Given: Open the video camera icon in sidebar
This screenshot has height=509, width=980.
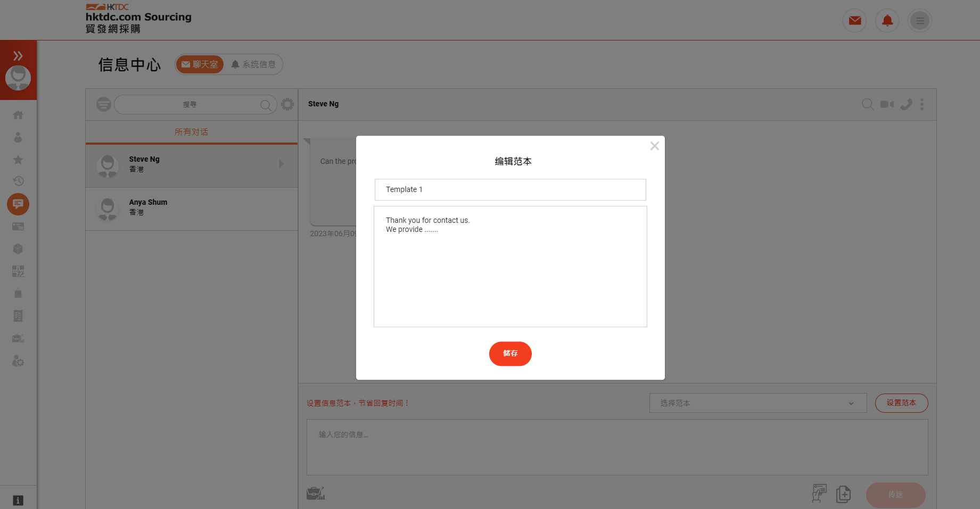Looking at the screenshot, I should [x=18, y=338].
